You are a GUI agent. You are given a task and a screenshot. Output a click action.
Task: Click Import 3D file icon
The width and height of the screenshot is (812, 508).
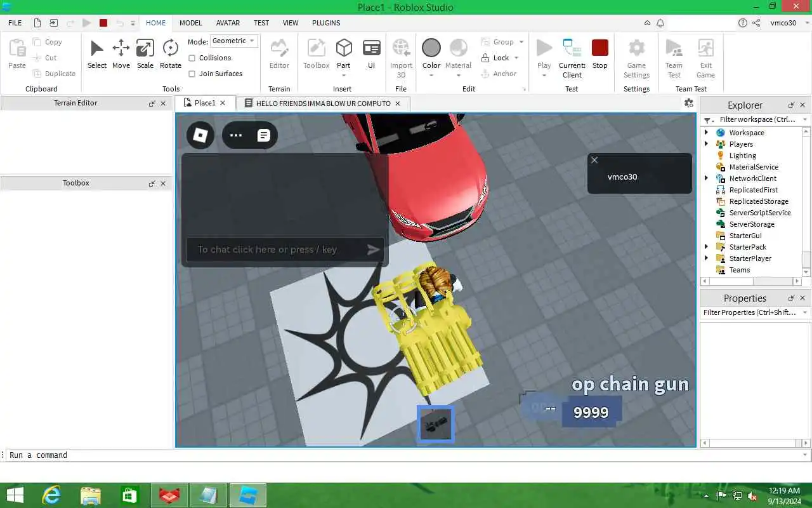[x=401, y=48]
